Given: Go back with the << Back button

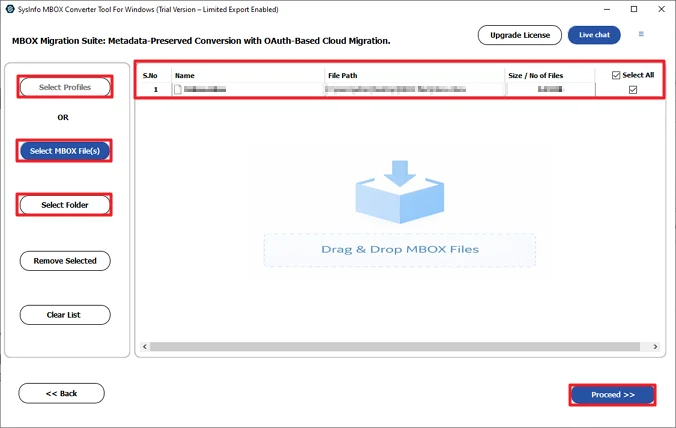Looking at the screenshot, I should [61, 393].
